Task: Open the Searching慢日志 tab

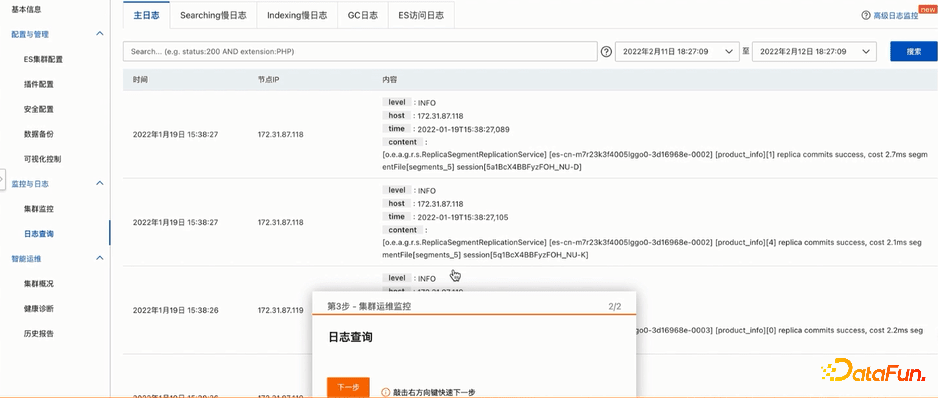Action: [x=213, y=16]
